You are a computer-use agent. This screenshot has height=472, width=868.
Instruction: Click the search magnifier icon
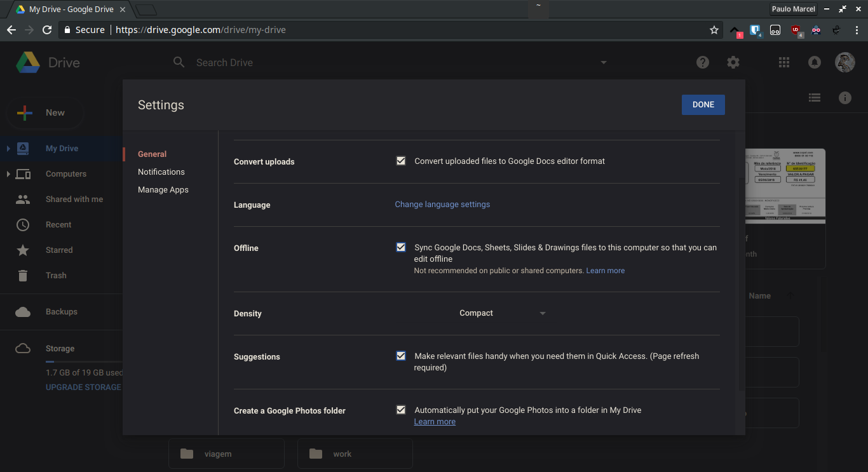pos(179,62)
